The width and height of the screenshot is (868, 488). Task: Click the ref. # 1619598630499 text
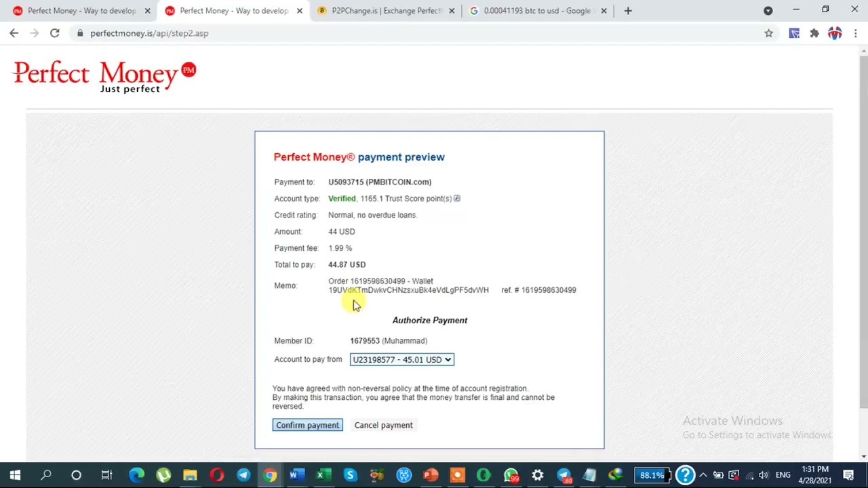pyautogui.click(x=538, y=290)
